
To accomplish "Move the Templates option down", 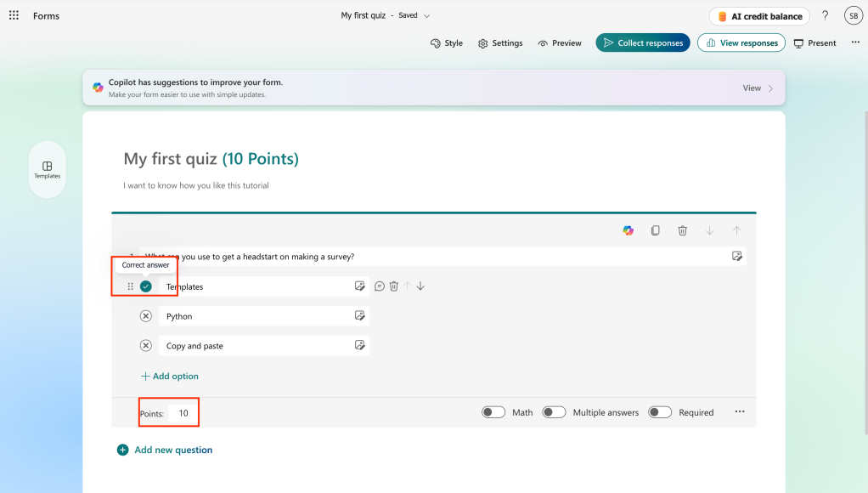I will click(420, 286).
